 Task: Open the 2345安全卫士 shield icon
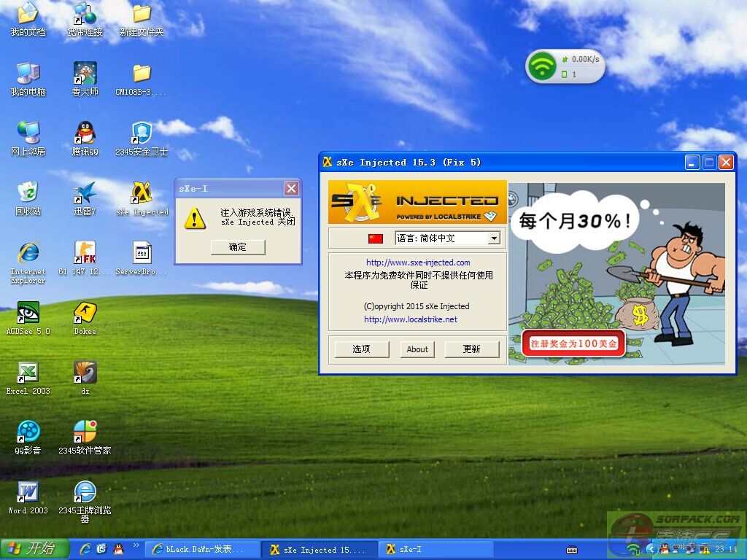(x=142, y=133)
